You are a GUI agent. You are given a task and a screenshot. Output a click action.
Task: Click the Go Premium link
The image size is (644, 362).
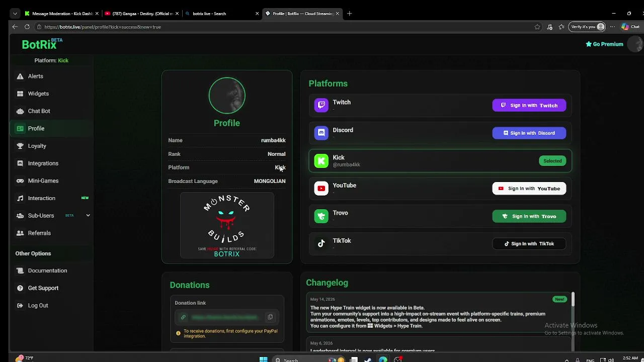604,44
